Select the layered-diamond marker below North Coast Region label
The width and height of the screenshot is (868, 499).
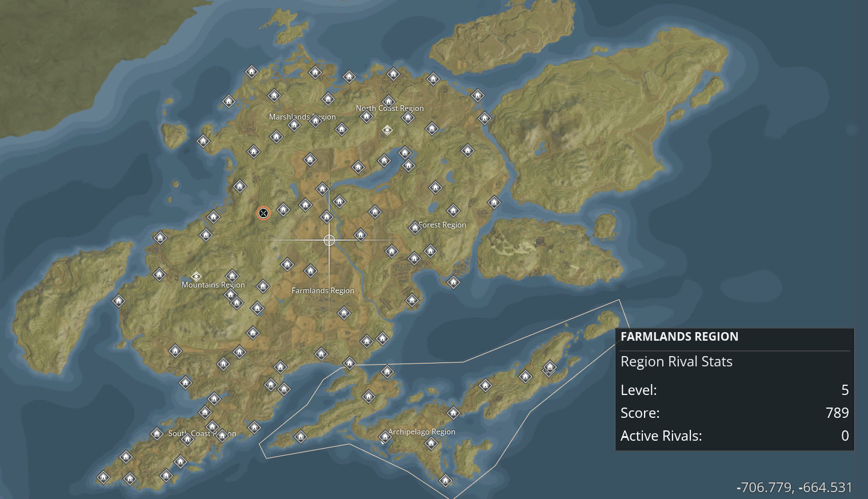387,130
